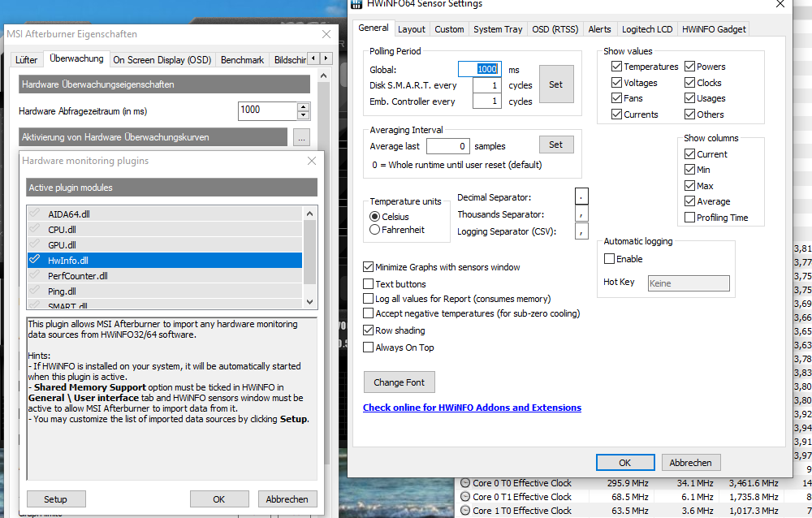Click the Logging Separator (CSV) field
This screenshot has width=812, height=518.
coord(581,231)
